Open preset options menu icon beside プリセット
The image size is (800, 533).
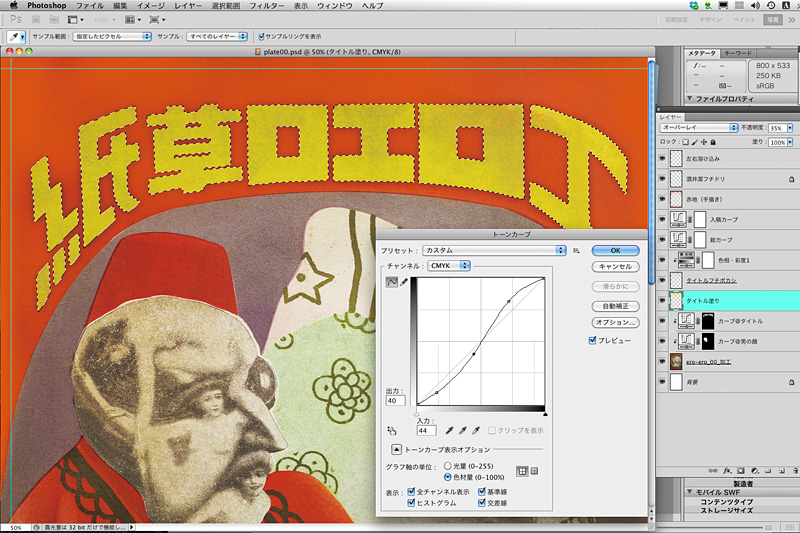(576, 250)
